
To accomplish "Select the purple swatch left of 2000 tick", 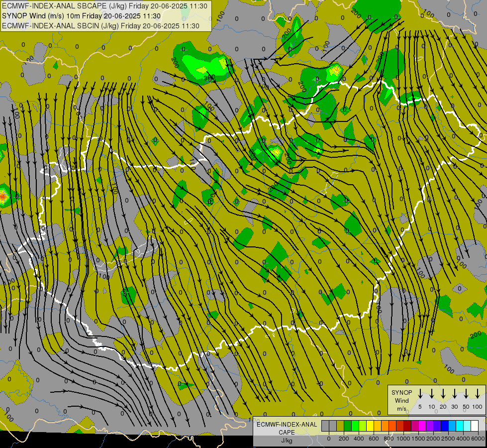I will point(430,426).
